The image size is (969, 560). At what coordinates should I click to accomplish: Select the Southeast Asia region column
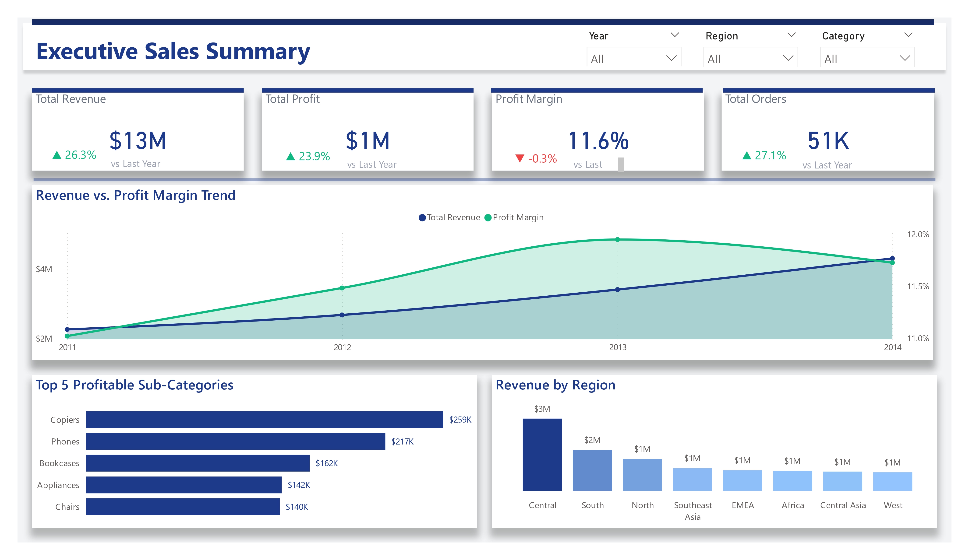coord(692,479)
